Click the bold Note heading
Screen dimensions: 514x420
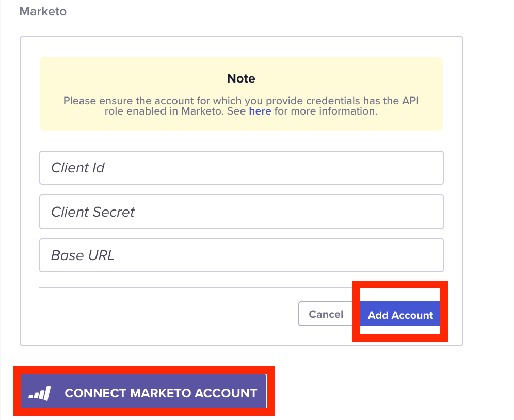pyautogui.click(x=241, y=78)
